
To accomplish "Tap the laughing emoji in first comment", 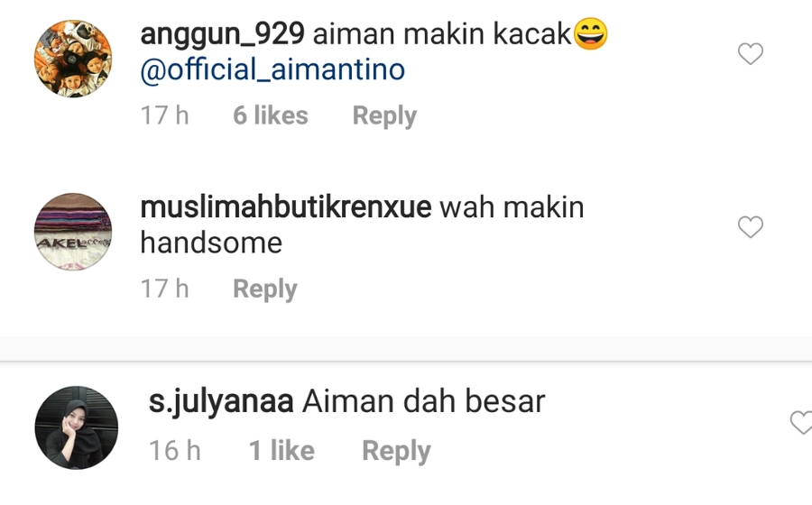I will coord(590,33).
